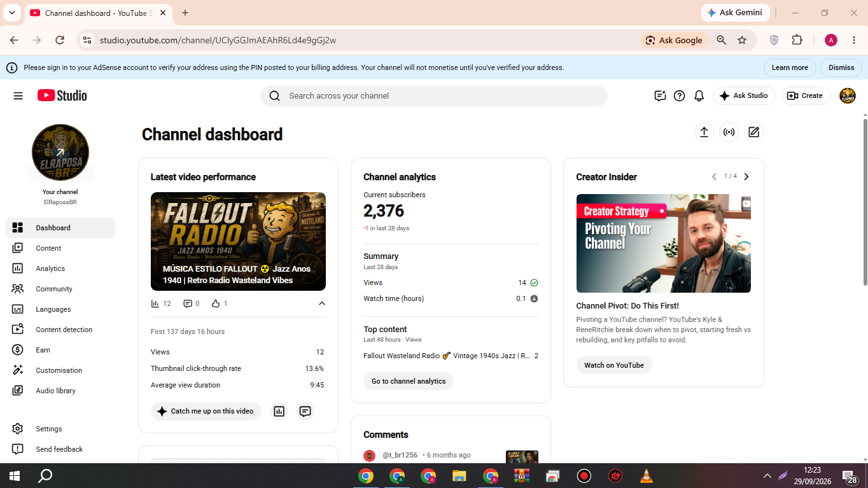868x488 pixels.
Task: Click the page vertical scrollbar
Action: tap(865, 202)
